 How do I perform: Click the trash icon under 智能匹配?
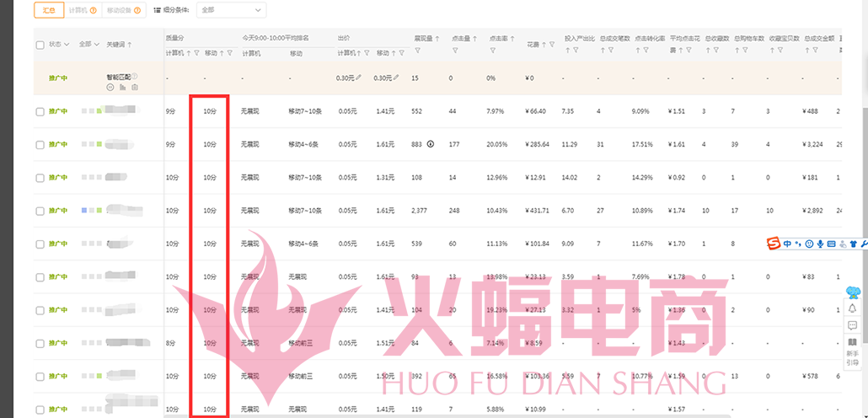click(135, 87)
